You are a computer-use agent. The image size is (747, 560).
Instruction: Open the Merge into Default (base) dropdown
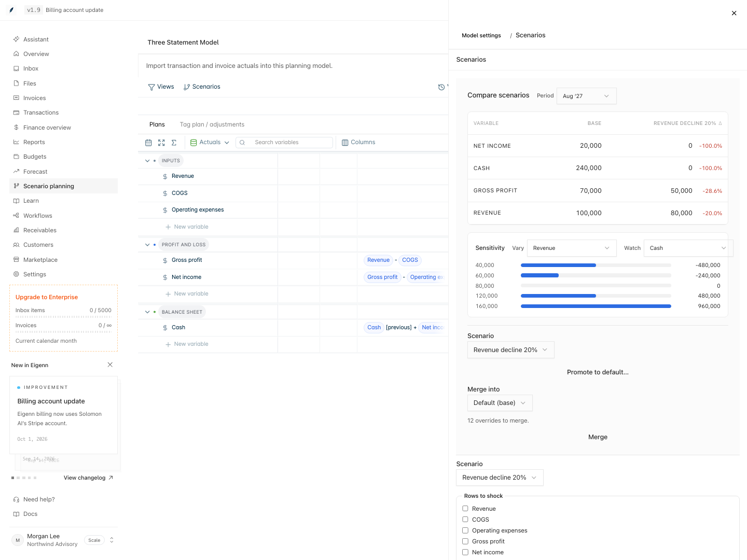(500, 403)
